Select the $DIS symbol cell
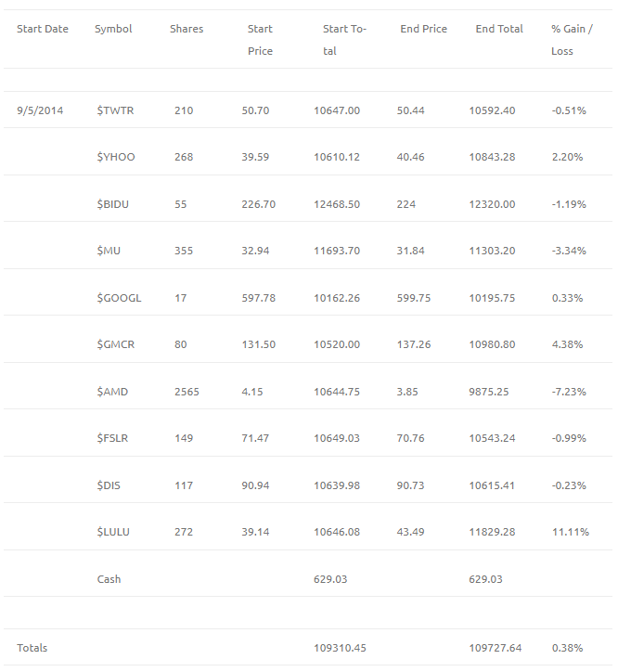The width and height of the screenshot is (618, 672). point(109,485)
